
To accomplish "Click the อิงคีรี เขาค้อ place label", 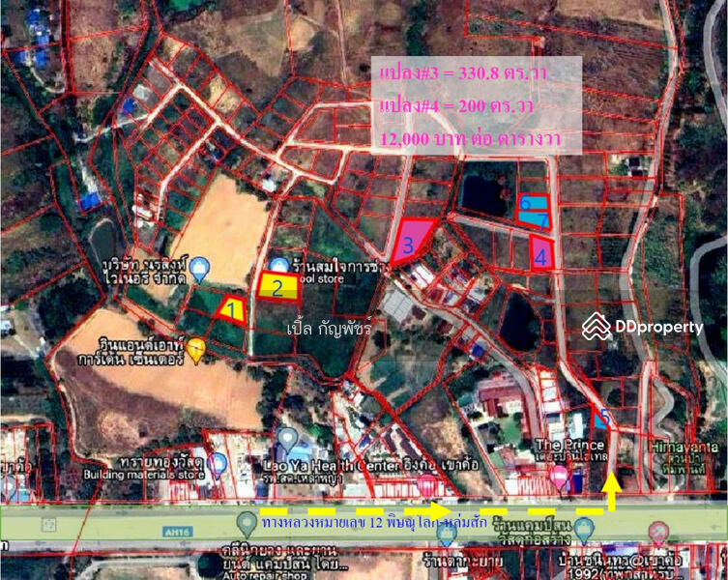I will click(439, 465).
